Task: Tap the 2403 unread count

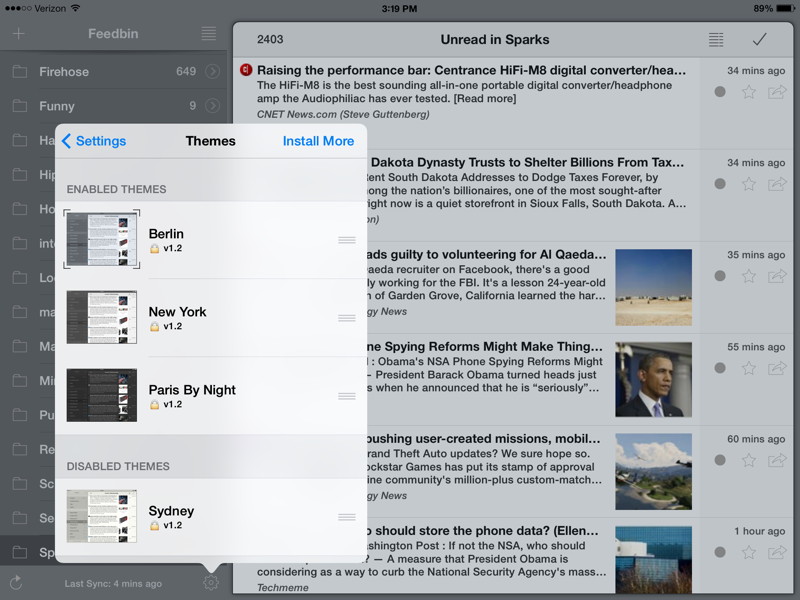Action: coord(270,39)
